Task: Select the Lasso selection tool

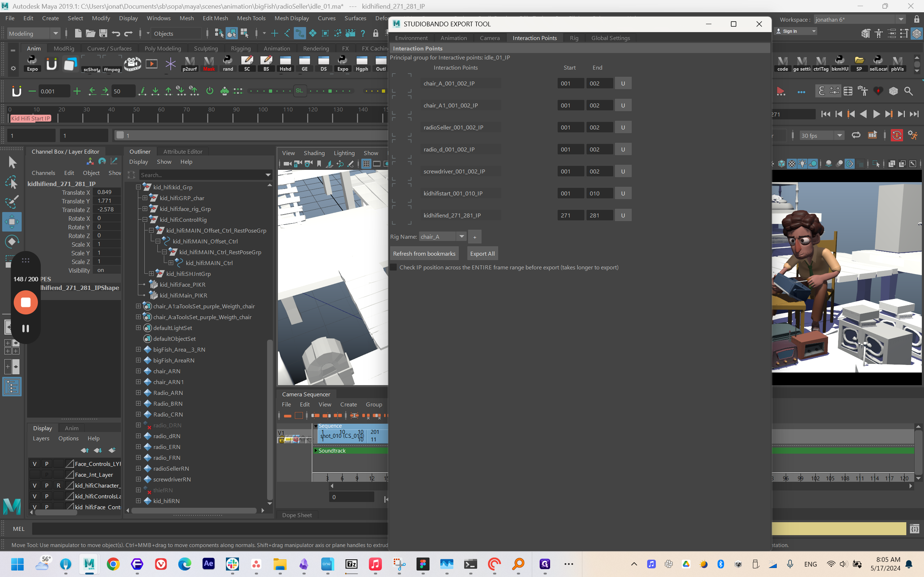Action: (x=12, y=182)
